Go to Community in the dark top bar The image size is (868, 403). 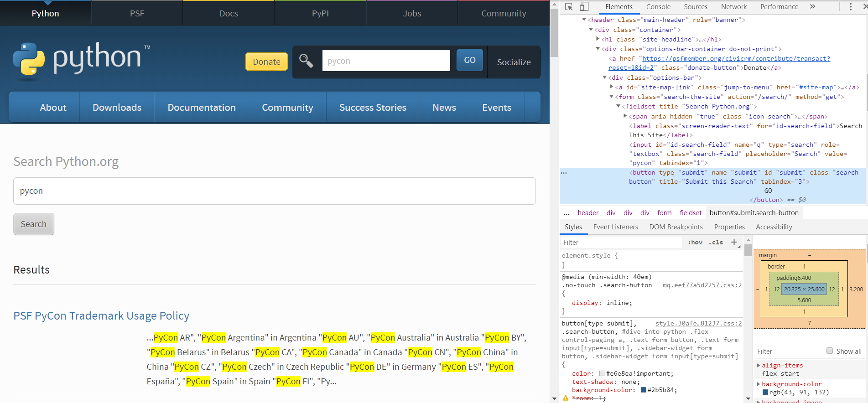pos(504,13)
